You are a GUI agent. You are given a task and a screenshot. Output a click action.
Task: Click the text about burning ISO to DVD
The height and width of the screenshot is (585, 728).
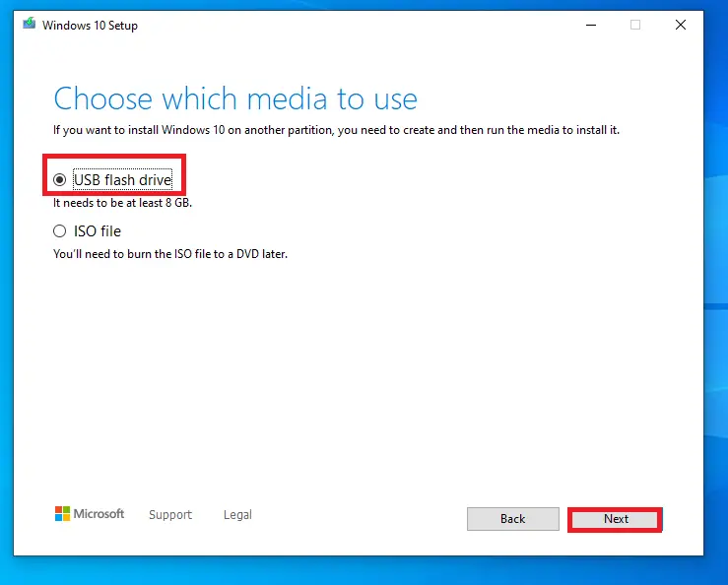[x=170, y=254]
